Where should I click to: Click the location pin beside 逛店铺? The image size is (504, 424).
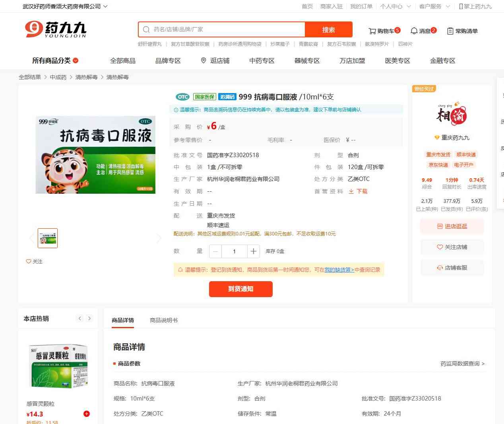tap(204, 60)
